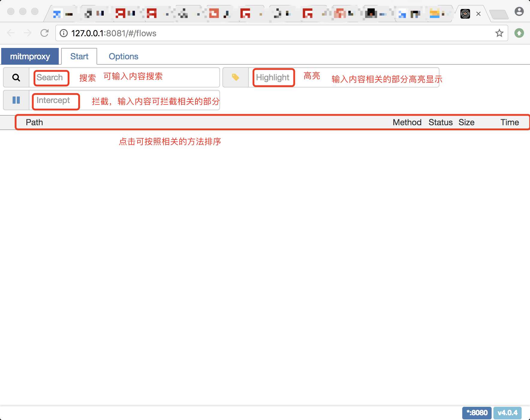
Task: Sort flows by Time column
Action: 510,122
